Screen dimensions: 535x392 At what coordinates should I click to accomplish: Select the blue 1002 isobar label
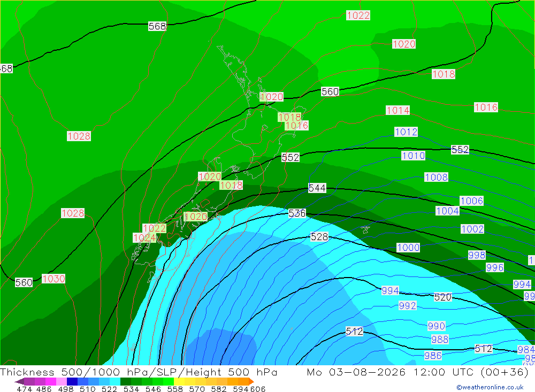coord(472,229)
